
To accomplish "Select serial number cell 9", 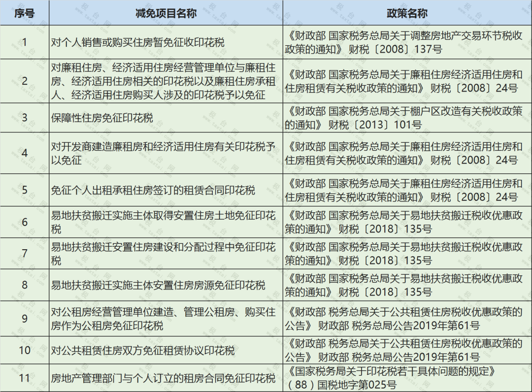I will (x=25, y=319).
